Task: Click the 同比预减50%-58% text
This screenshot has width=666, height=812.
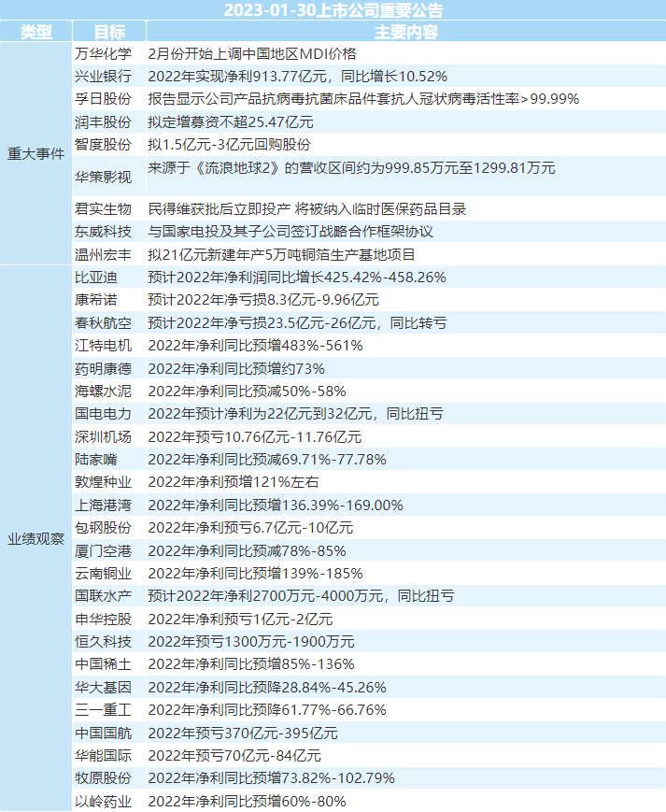Action: point(248,391)
